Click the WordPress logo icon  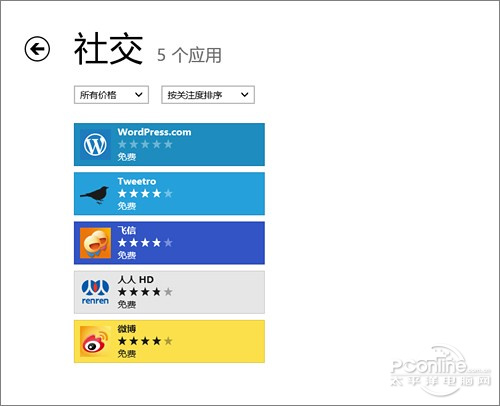[95, 144]
